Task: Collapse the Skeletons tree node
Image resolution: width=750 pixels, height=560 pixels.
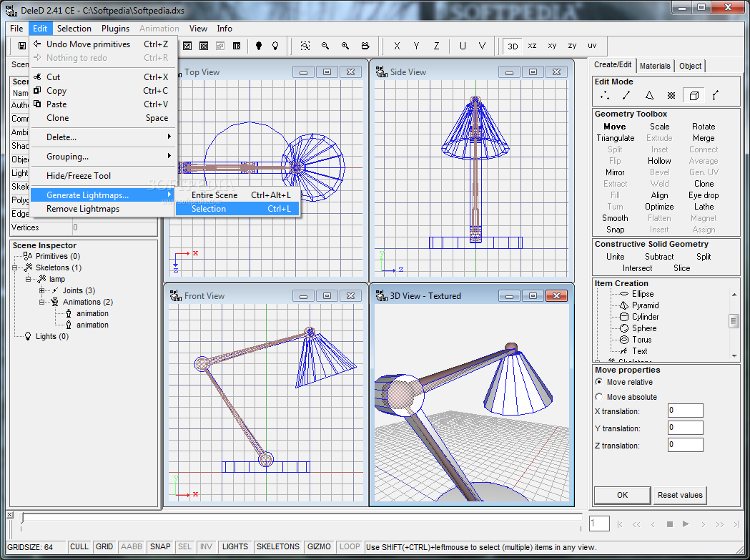Action: tap(15, 267)
